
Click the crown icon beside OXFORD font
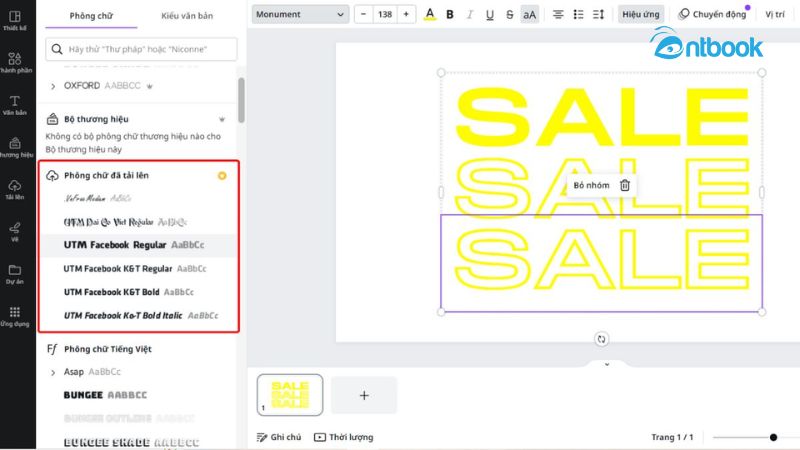pos(149,86)
